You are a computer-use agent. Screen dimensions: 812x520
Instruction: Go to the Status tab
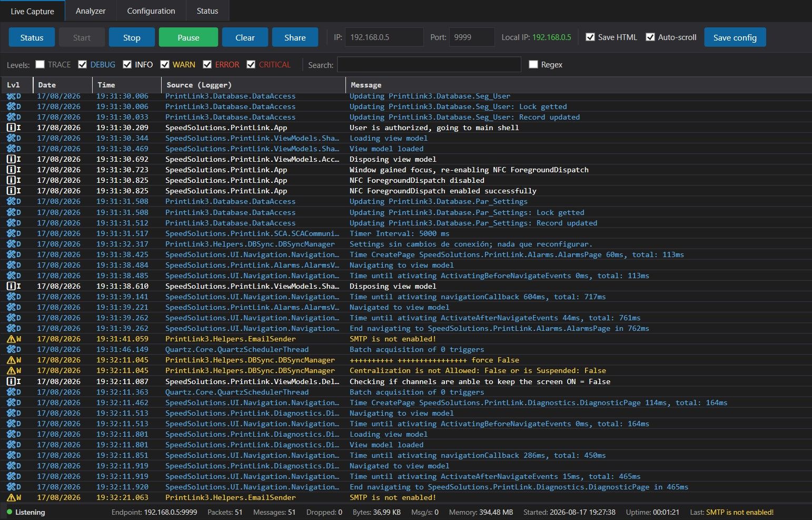(x=207, y=11)
